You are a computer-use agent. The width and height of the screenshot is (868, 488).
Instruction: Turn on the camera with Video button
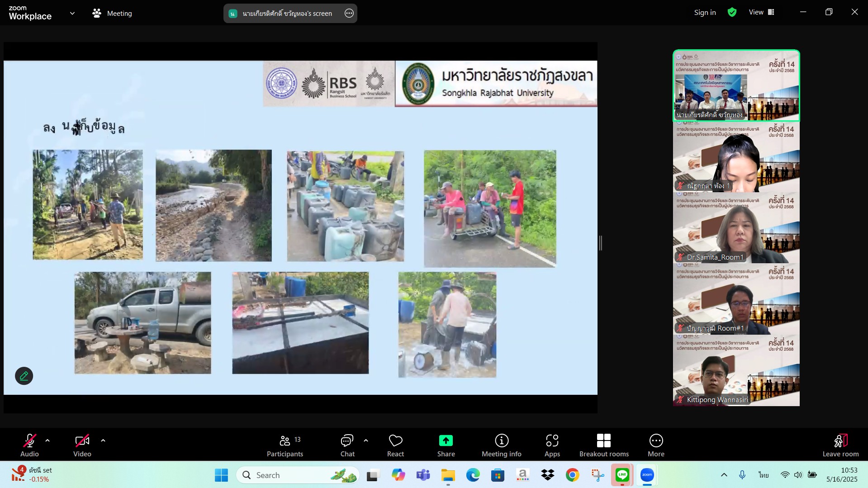82,445
